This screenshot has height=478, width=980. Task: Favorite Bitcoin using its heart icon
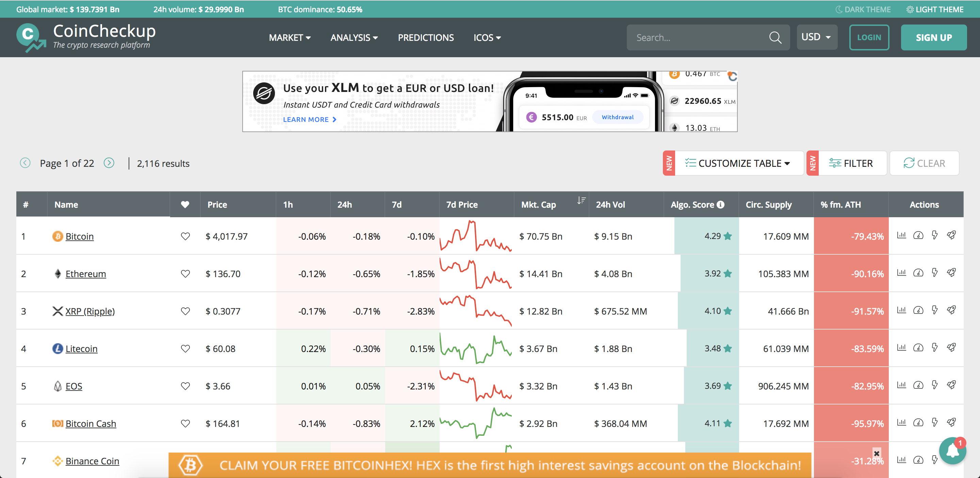coord(185,236)
